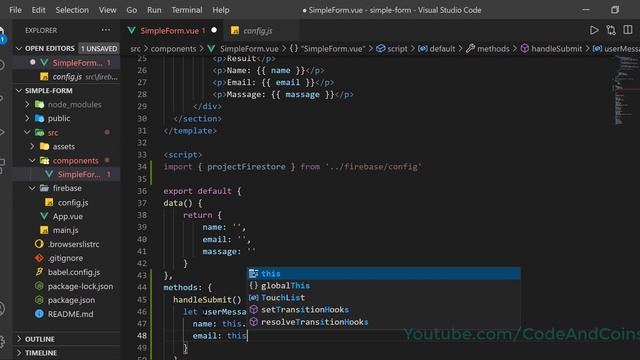Click 'default' in the breadcrumb path

(x=442, y=49)
